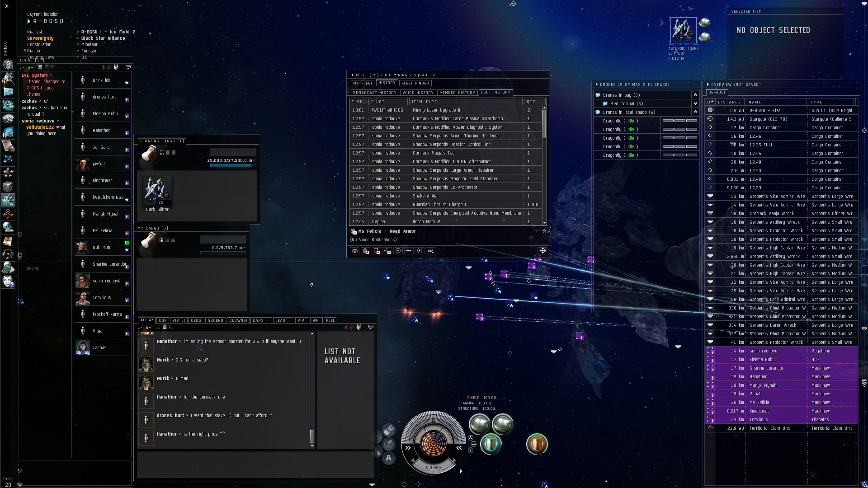Open the ship cargo hold HUD button
Viewport: 868px width, 488px height.
point(389,430)
